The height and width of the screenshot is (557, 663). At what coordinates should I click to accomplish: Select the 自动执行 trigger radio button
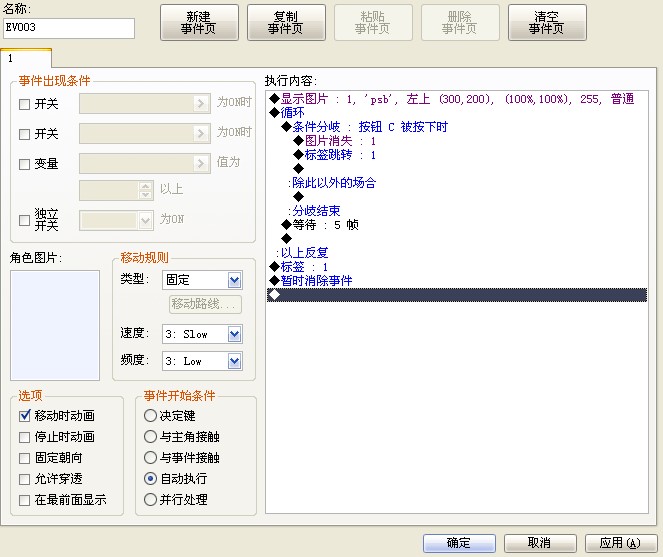[x=150, y=479]
